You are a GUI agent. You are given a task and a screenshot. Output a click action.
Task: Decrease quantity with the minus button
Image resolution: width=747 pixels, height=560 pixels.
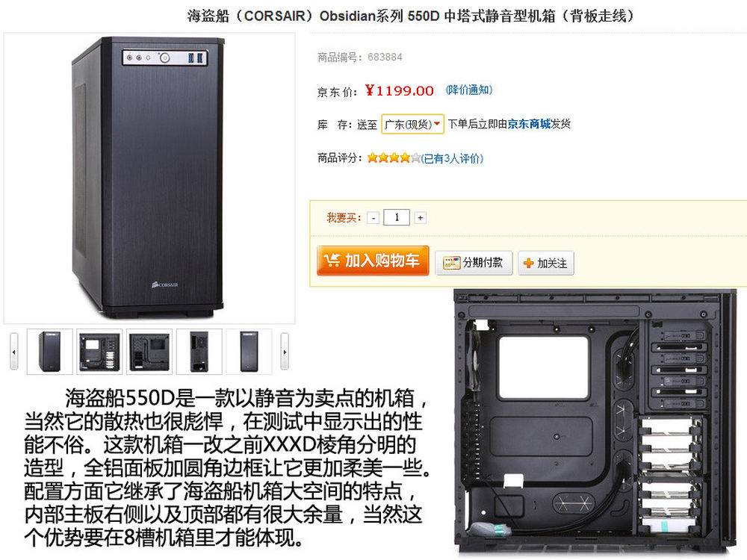coord(373,218)
